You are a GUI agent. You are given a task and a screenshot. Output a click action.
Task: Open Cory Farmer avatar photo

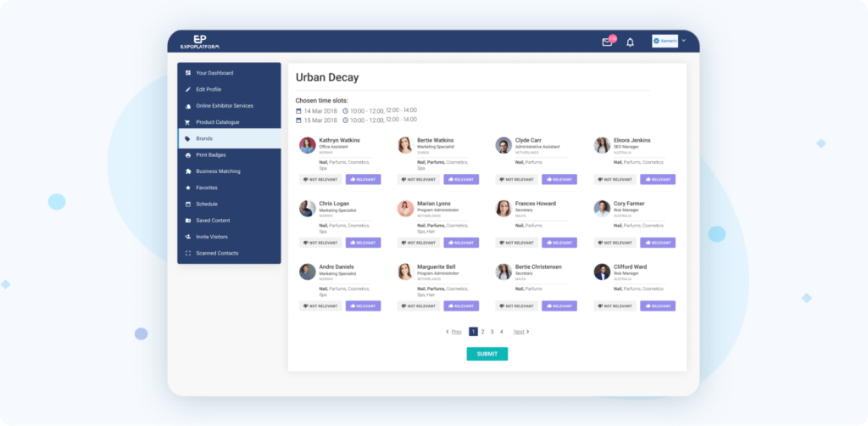[x=603, y=208]
